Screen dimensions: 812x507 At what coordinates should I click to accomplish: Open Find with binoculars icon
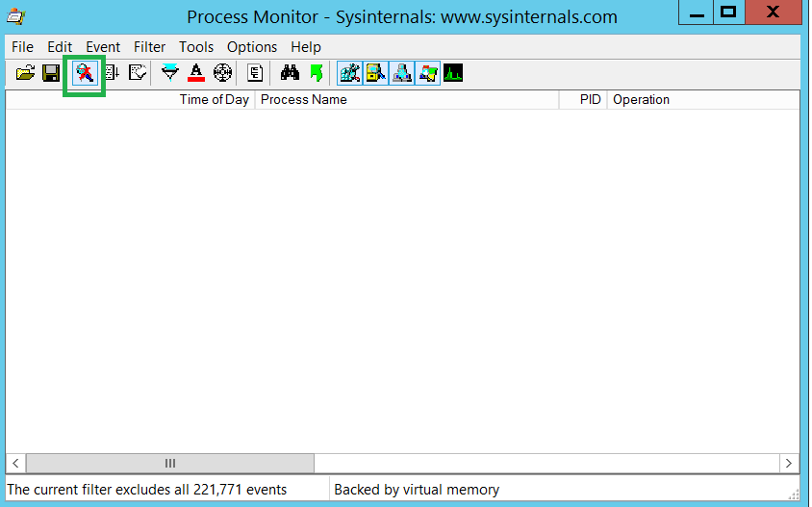(290, 73)
